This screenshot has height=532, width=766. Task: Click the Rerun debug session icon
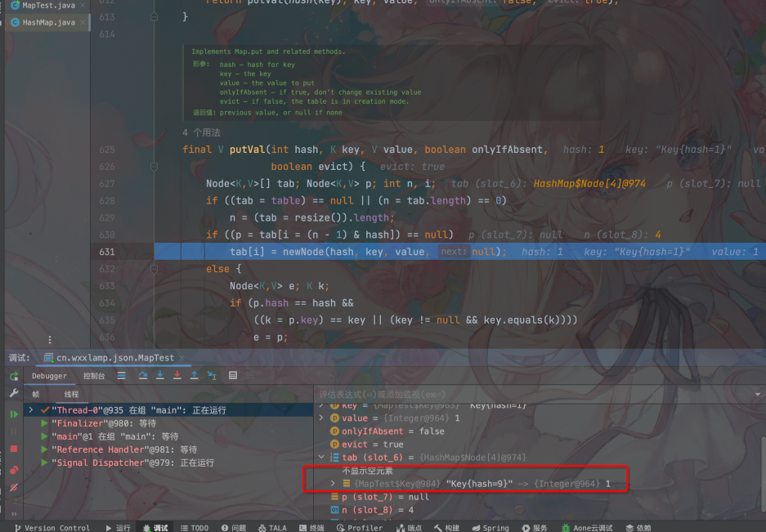(14, 376)
